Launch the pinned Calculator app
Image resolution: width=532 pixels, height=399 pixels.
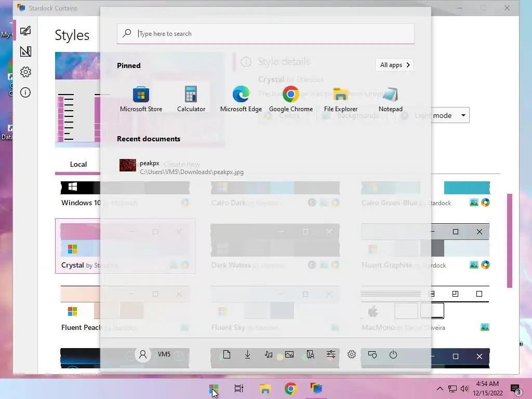[191, 99]
